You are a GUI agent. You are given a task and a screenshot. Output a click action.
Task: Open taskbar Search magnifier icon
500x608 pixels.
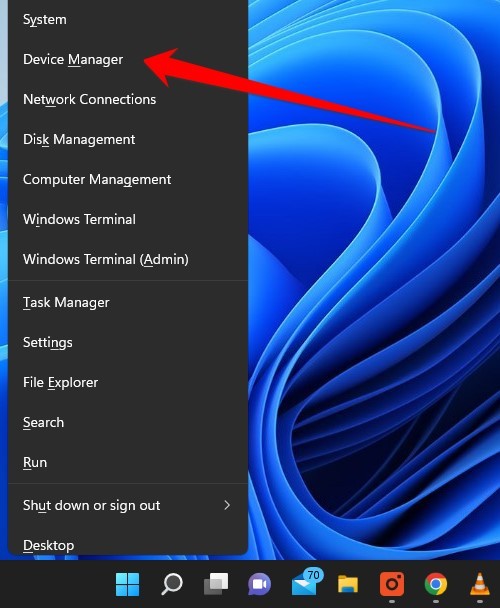(x=171, y=584)
